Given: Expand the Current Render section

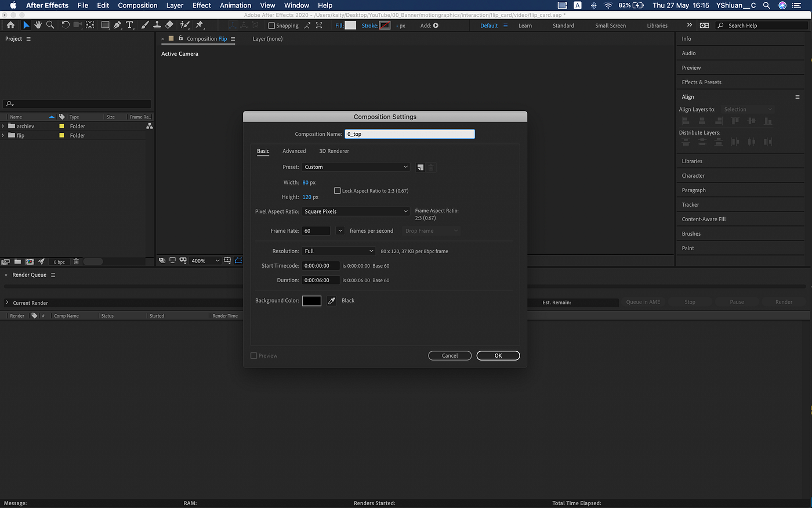Looking at the screenshot, I should click(x=7, y=302).
